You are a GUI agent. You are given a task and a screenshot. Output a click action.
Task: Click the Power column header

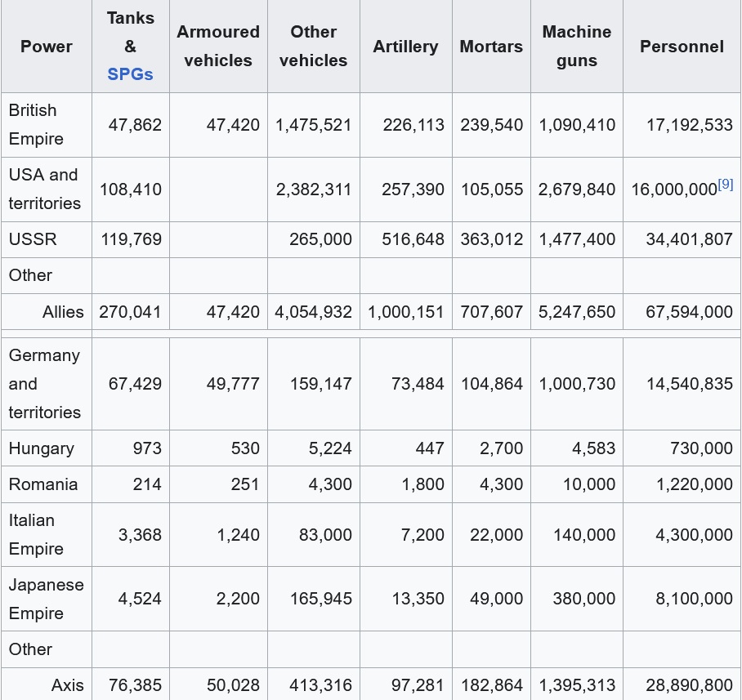pyautogui.click(x=47, y=47)
